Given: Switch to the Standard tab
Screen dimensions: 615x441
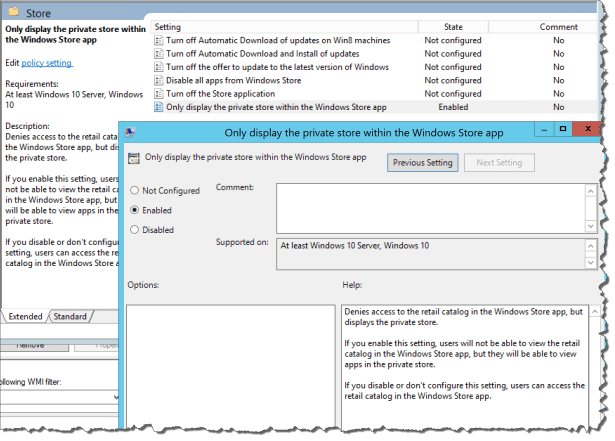Looking at the screenshot, I should (70, 316).
